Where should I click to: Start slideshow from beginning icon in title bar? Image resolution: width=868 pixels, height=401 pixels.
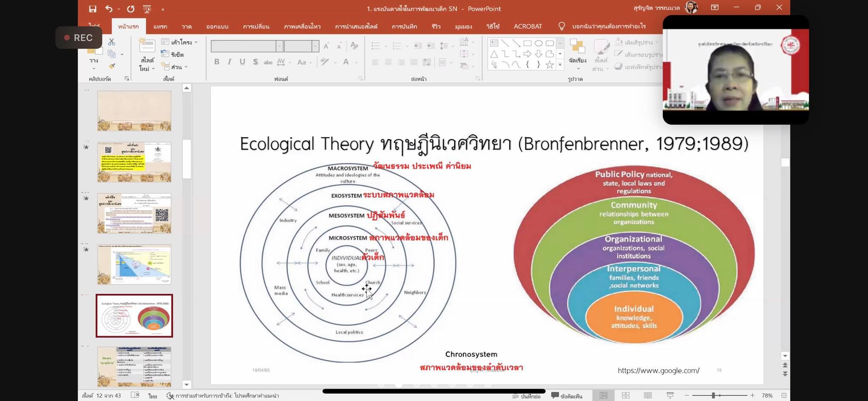point(147,9)
